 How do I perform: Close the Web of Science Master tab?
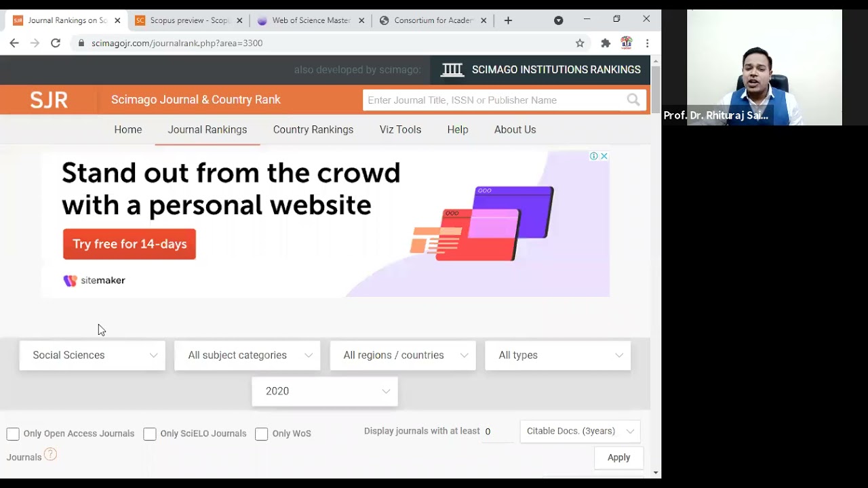point(361,20)
